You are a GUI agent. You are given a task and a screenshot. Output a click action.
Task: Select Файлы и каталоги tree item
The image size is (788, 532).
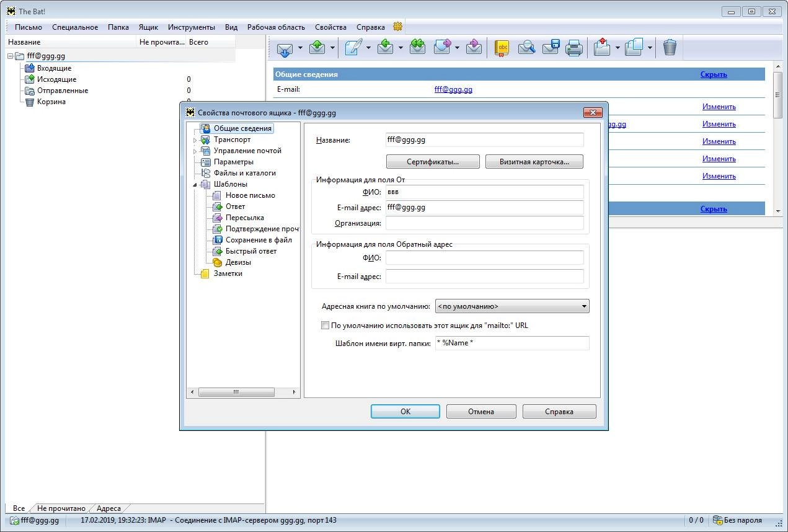(244, 173)
